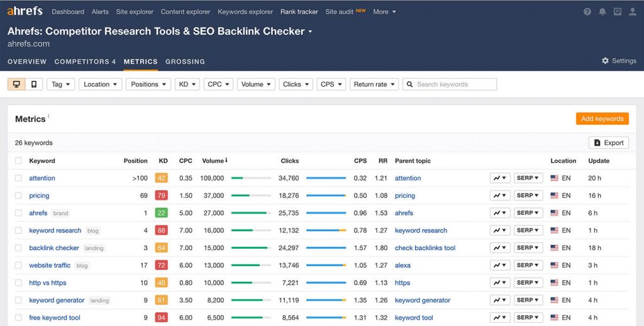Open the trend chart for attention keyword
The image size is (644, 326).
tap(500, 178)
